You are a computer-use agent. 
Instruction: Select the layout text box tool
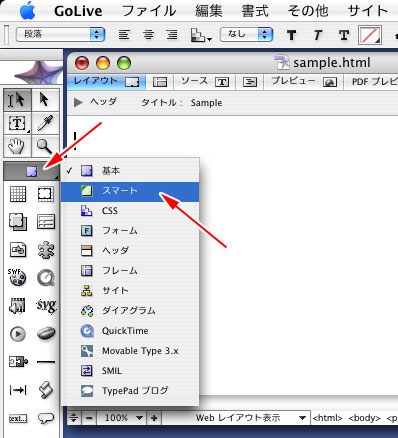tap(18, 123)
